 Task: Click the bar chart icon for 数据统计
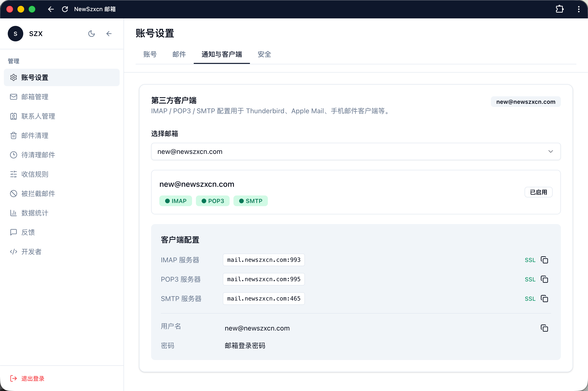14,213
